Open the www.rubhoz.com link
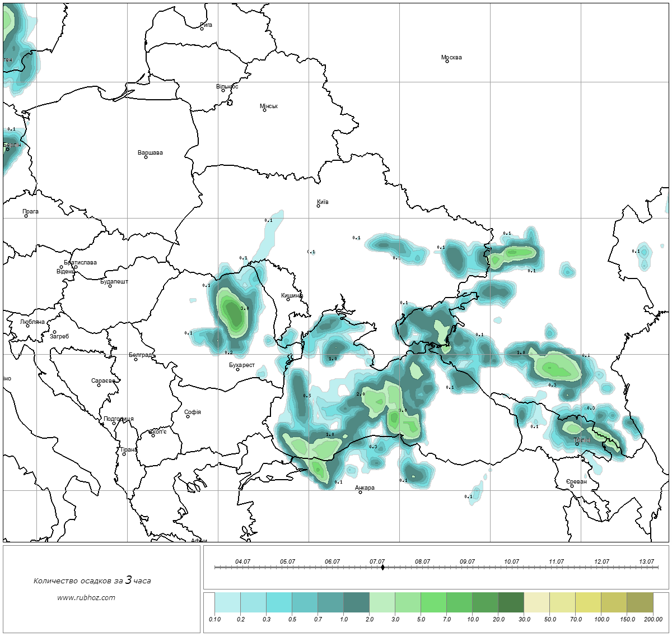 point(86,597)
